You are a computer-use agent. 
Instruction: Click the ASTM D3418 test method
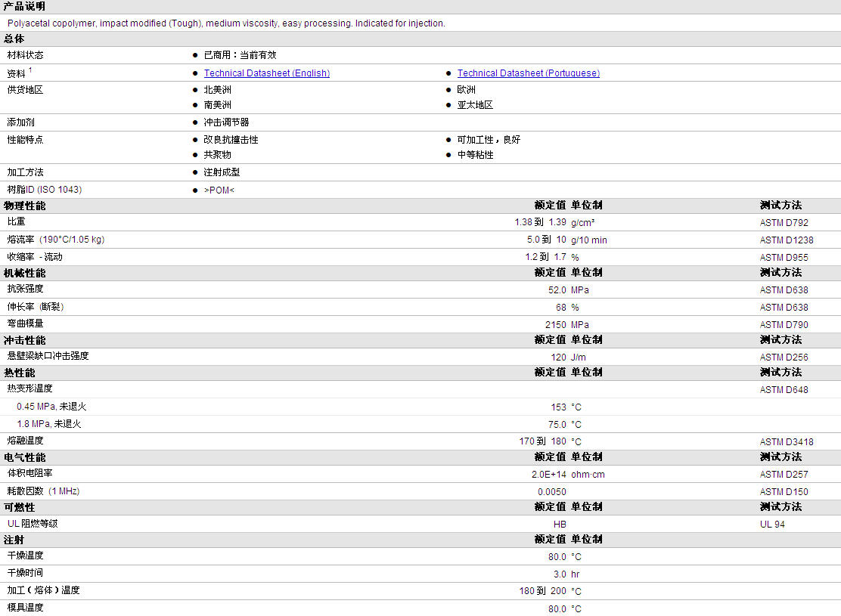pyautogui.click(x=787, y=441)
